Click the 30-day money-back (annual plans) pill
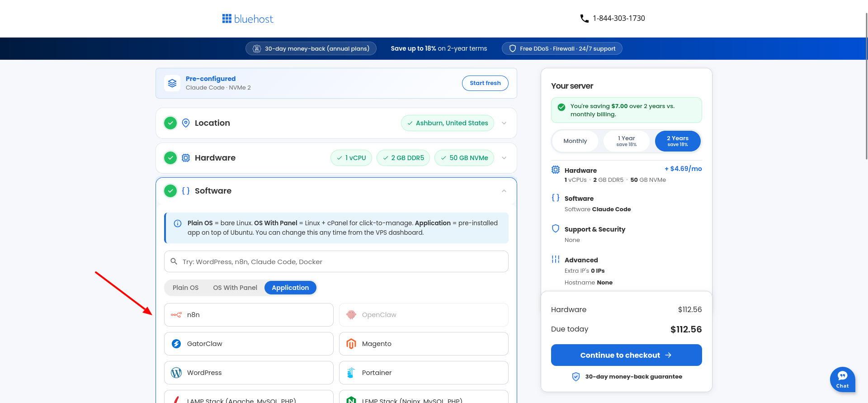The width and height of the screenshot is (868, 403). point(311,48)
